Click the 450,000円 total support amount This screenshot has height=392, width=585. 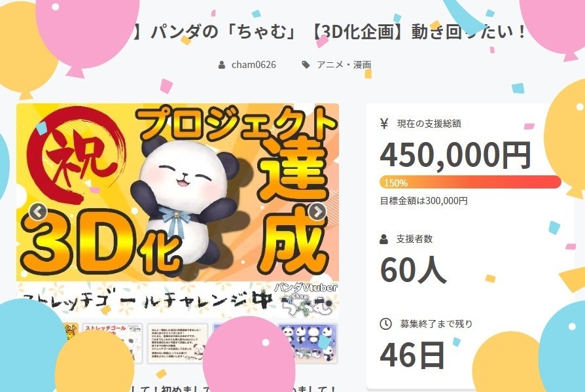click(455, 155)
